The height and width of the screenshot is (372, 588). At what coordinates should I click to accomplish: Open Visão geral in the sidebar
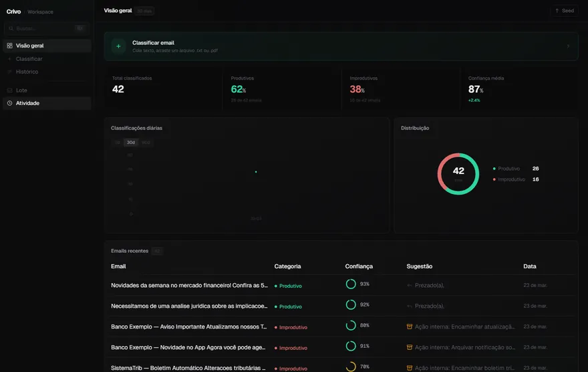click(47, 45)
